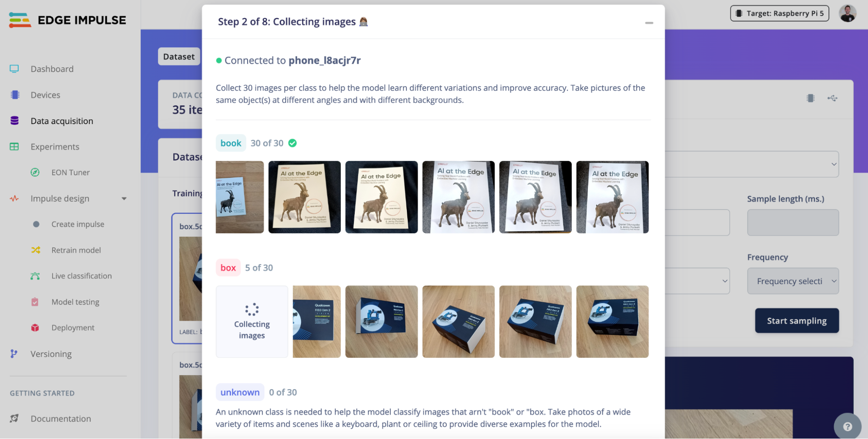Open the Dashboard icon in sidebar

[x=14, y=69]
